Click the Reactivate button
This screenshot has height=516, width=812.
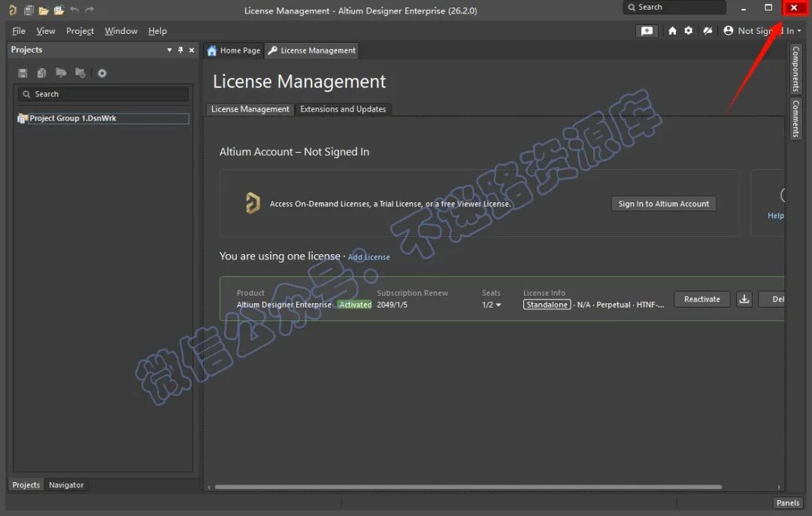click(701, 299)
